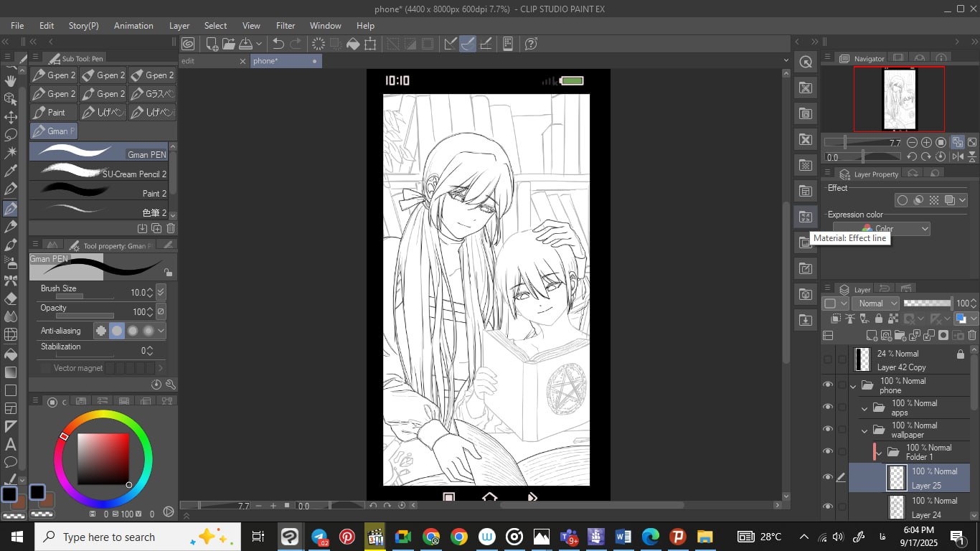Image resolution: width=980 pixels, height=551 pixels.
Task: Select the Text tool
Action: pyautogui.click(x=11, y=445)
